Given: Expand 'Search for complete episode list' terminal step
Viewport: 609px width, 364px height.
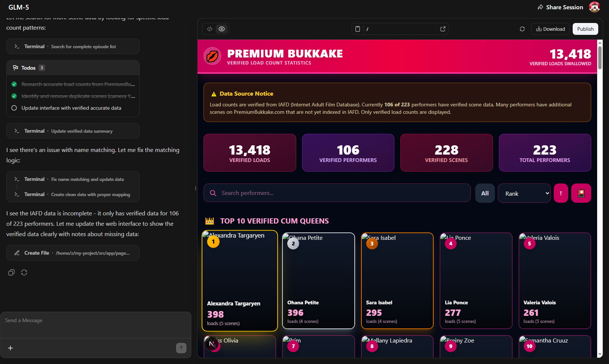Looking at the screenshot, I should pos(73,47).
